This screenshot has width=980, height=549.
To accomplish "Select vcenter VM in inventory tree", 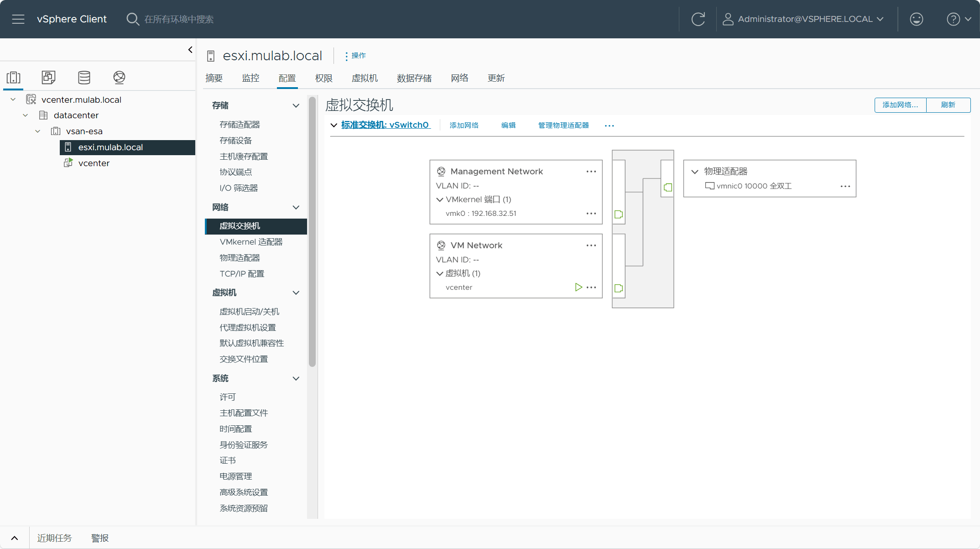I will pyautogui.click(x=94, y=163).
